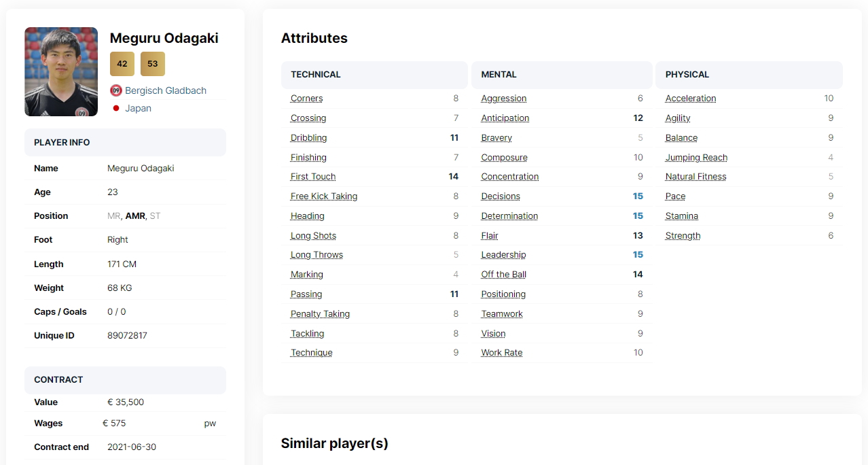The width and height of the screenshot is (868, 465).
Task: Click the Natural Fitness attribute label
Action: 696,177
